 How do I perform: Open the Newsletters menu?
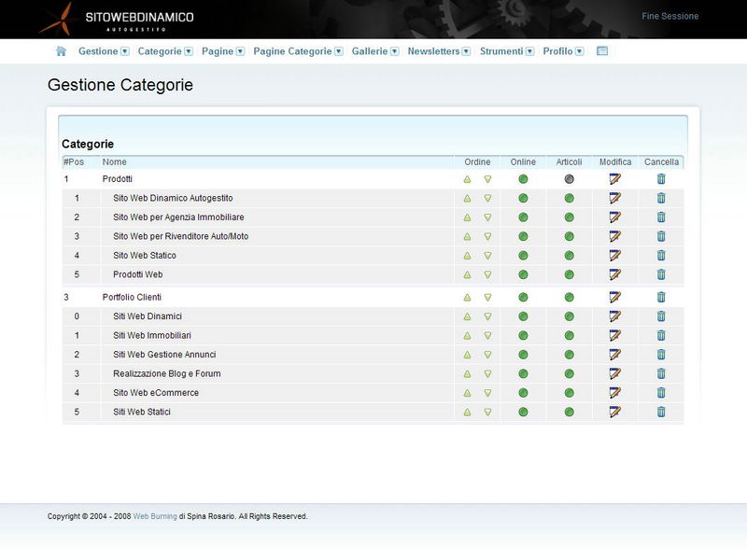(433, 51)
